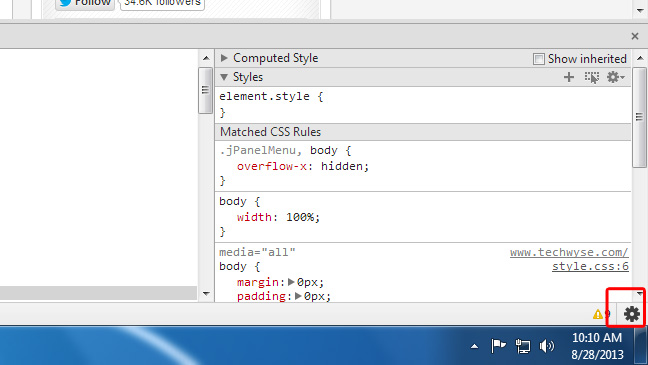Click the taskbar volume speaker icon

coord(546,346)
